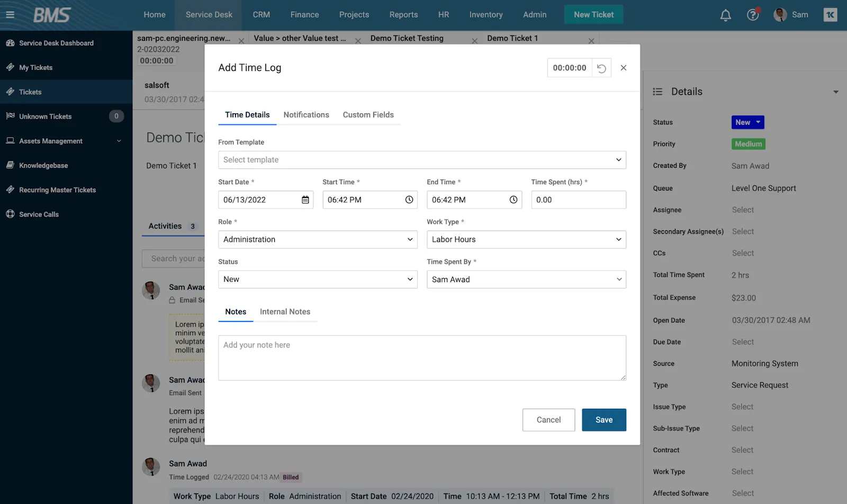847x504 pixels.
Task: Click the End Time clock icon
Action: coord(513,200)
